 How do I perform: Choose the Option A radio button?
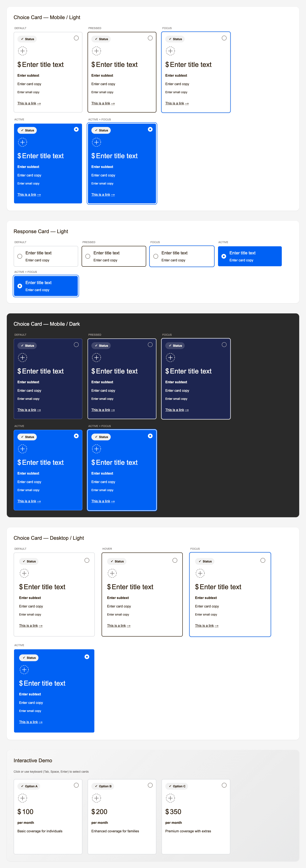(x=76, y=785)
